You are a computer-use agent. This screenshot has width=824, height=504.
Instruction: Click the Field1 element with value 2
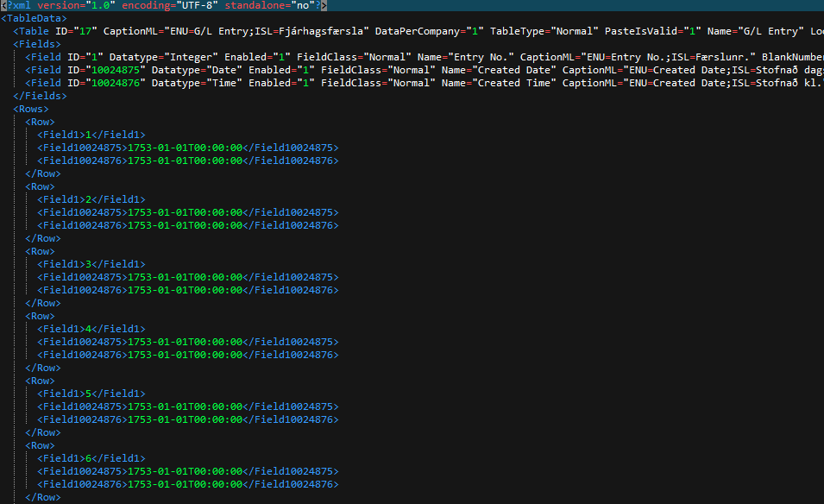point(91,199)
